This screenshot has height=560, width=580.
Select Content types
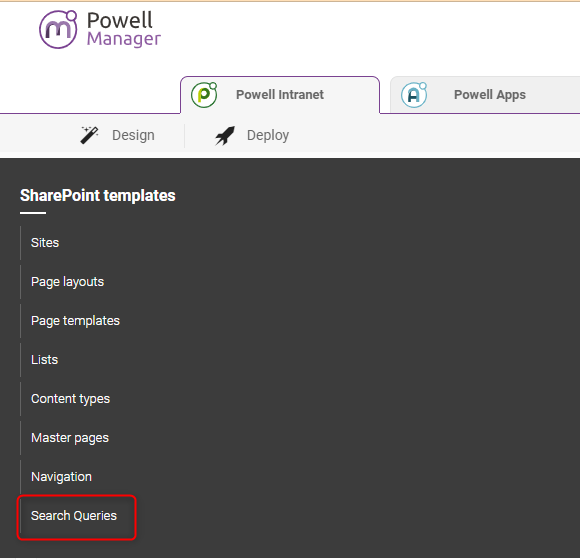tap(70, 399)
